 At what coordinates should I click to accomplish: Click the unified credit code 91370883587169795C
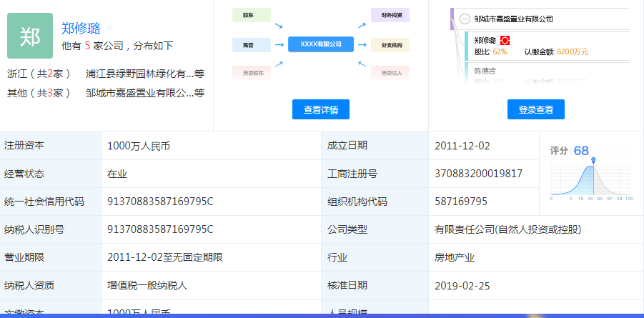[160, 202]
